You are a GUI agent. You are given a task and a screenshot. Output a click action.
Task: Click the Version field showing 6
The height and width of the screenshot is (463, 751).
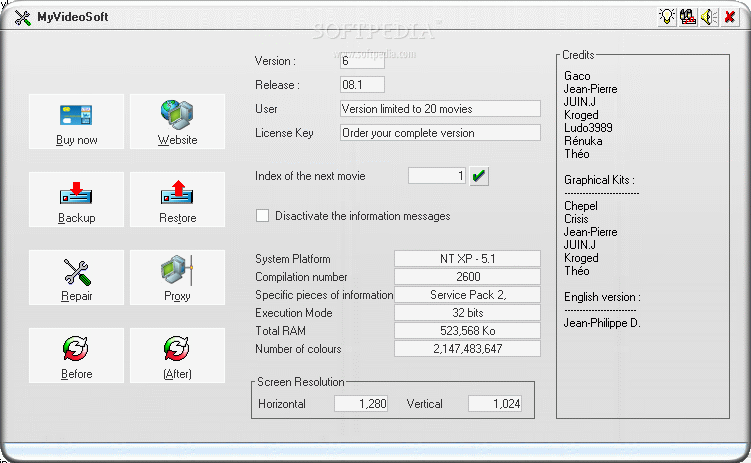(x=362, y=61)
